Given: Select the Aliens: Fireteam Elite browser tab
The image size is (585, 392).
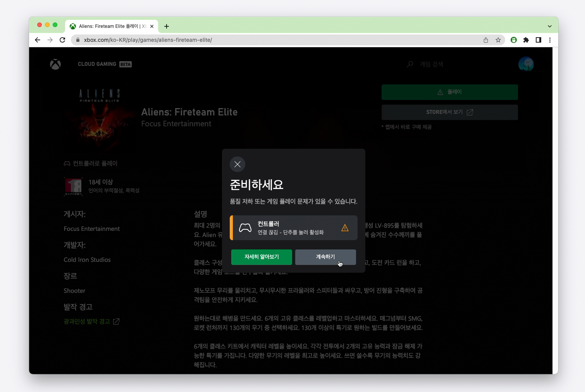Looking at the screenshot, I should pos(112,26).
